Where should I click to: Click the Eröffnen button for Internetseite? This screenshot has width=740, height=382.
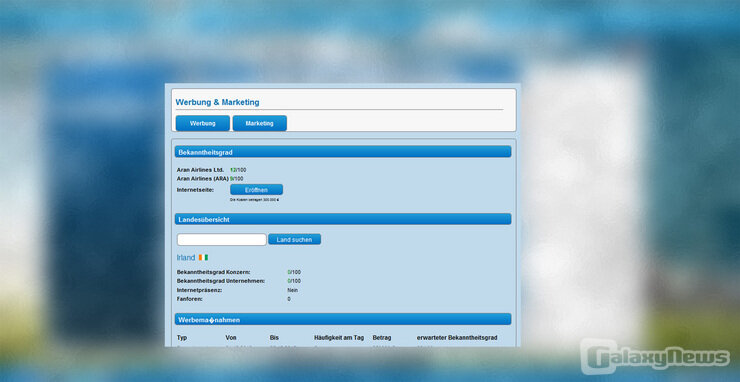click(256, 190)
